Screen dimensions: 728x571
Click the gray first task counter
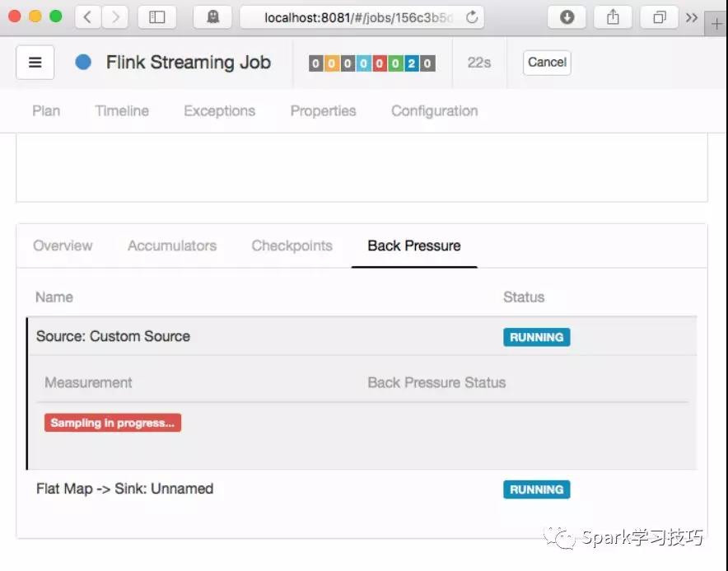pos(315,63)
